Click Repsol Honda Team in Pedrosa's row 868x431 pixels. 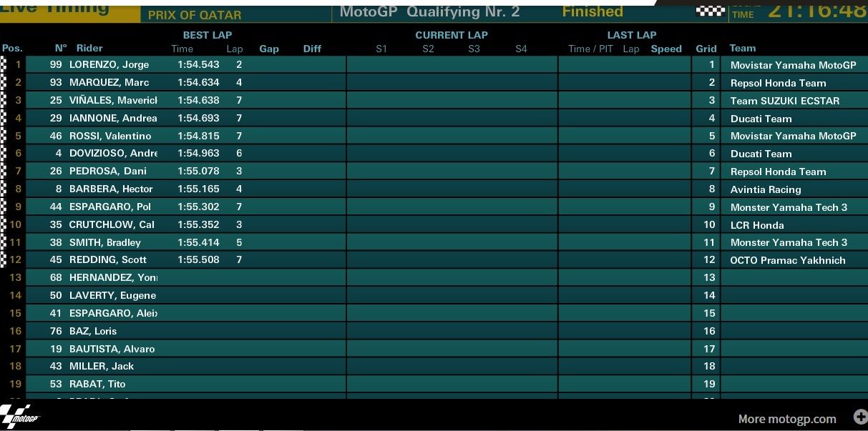779,172
